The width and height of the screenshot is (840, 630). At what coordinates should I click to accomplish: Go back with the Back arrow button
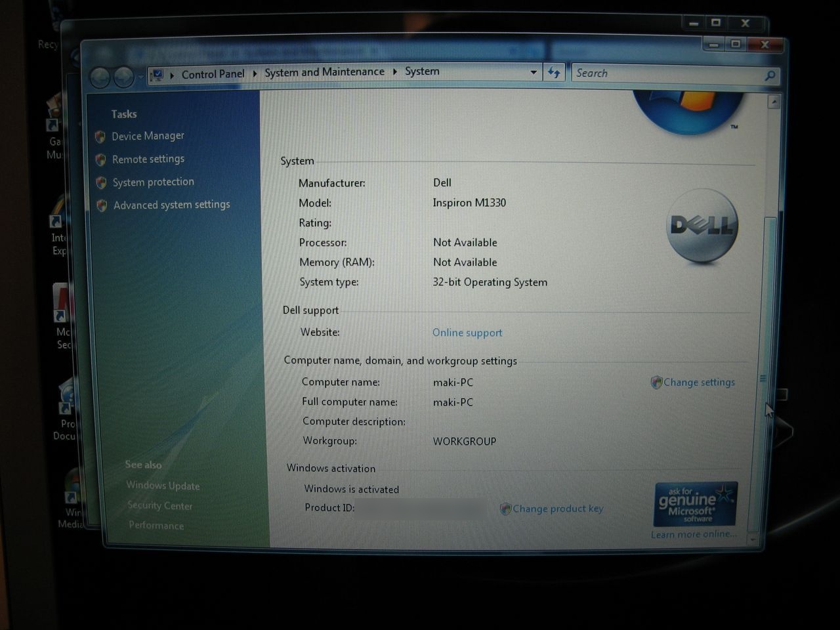click(x=100, y=77)
